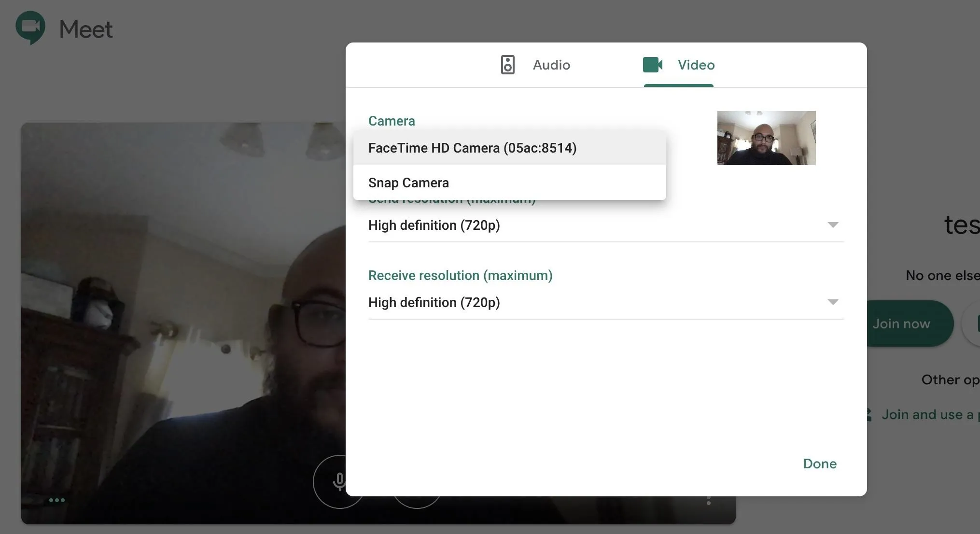Click the camera preview thumbnail in settings
Screen dimensions: 980x534
pyautogui.click(x=766, y=138)
